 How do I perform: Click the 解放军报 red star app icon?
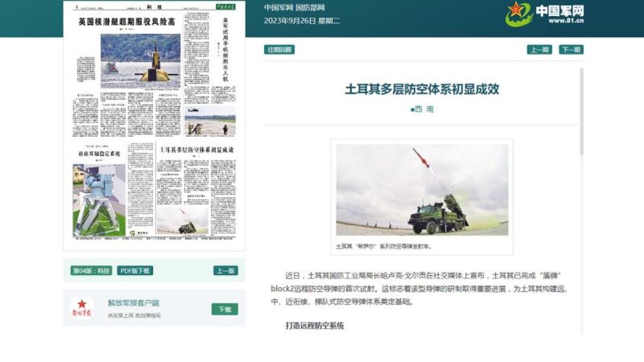(x=82, y=308)
